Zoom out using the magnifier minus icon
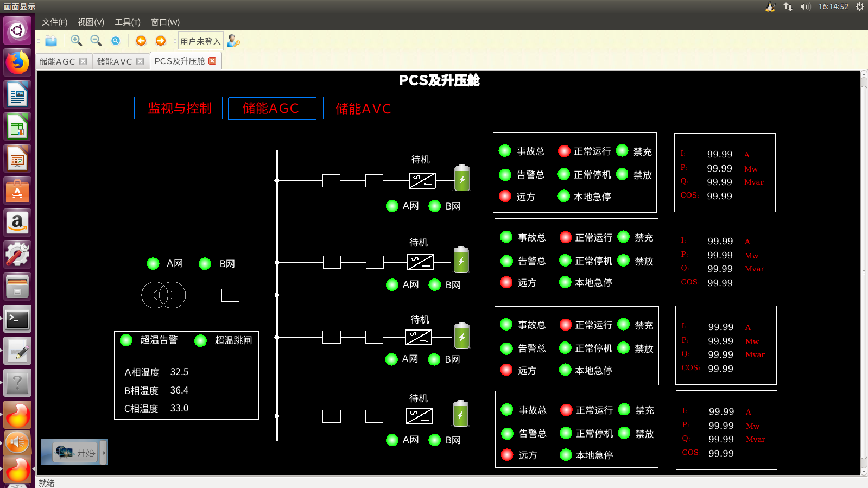Screen dimensions: 868x488 (96, 41)
